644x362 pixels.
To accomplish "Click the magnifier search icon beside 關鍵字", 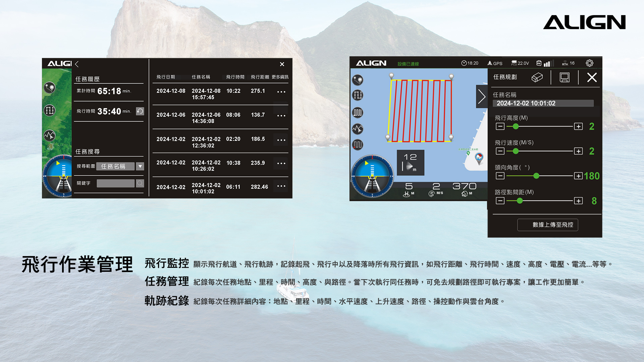I will 140,183.
